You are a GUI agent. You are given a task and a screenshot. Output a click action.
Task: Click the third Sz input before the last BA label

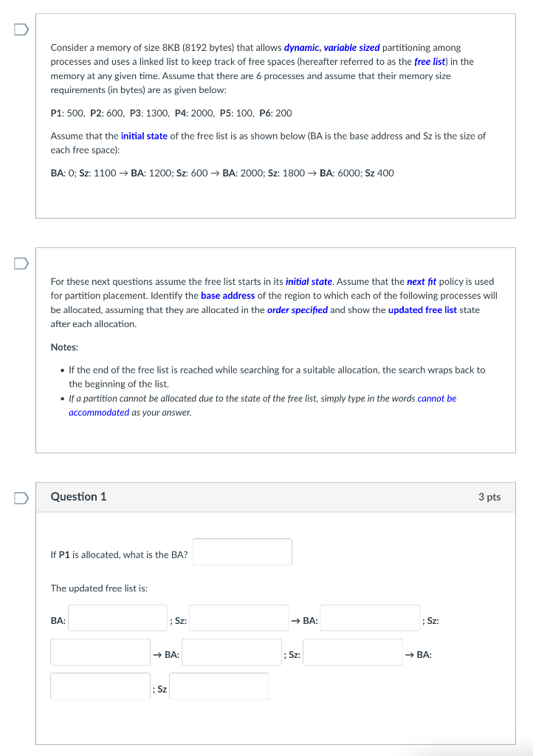coord(353,653)
